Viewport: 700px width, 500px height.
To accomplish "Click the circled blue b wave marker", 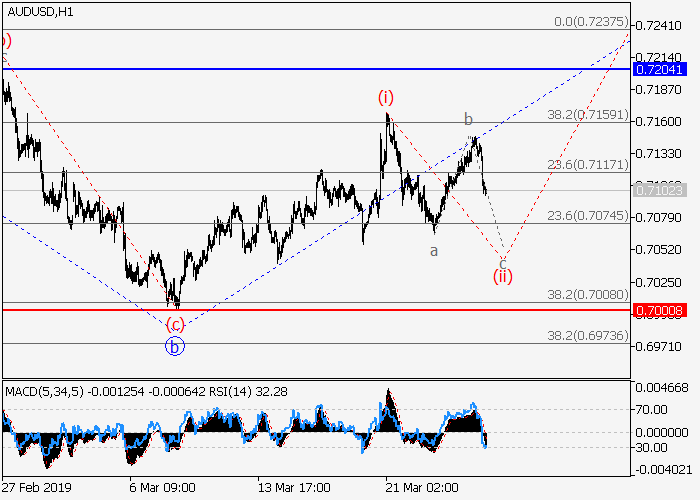I will click(175, 347).
